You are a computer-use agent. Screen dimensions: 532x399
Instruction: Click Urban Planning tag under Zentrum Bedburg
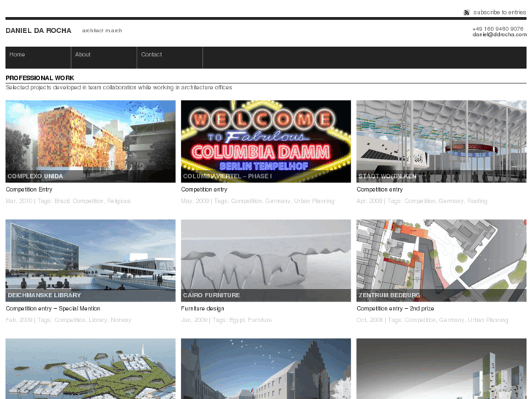click(488, 320)
